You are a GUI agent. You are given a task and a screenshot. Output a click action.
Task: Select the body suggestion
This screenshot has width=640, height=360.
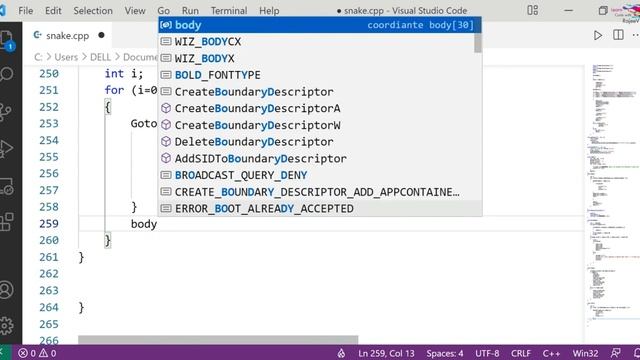pyautogui.click(x=320, y=25)
